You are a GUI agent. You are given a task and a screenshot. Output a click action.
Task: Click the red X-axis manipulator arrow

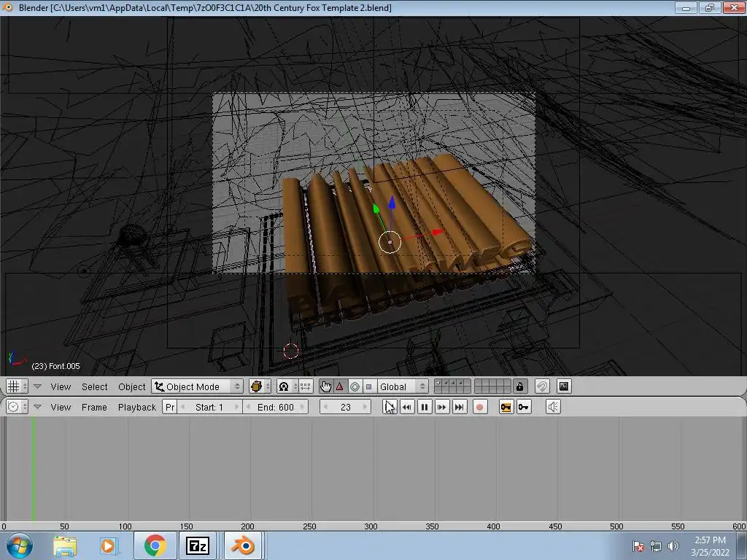click(x=437, y=232)
